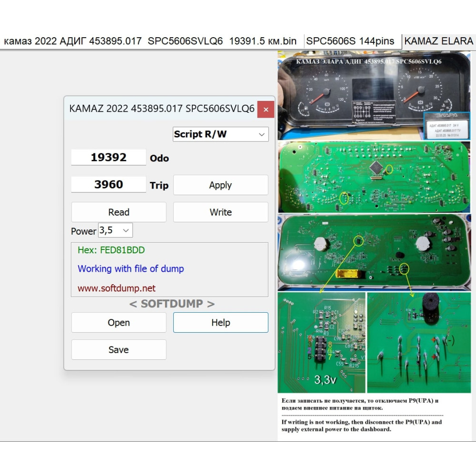
Task: Close the KAMAZ 2022 dialog
Action: point(266,109)
